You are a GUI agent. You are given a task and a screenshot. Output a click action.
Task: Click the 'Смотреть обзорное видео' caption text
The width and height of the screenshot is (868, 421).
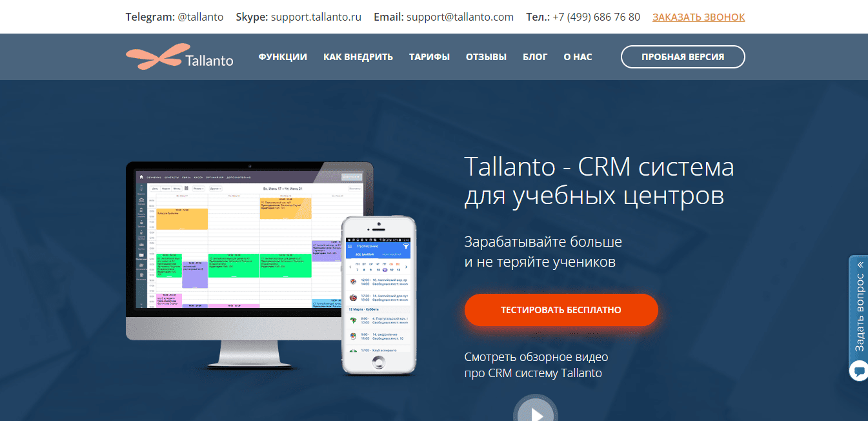[536, 357]
